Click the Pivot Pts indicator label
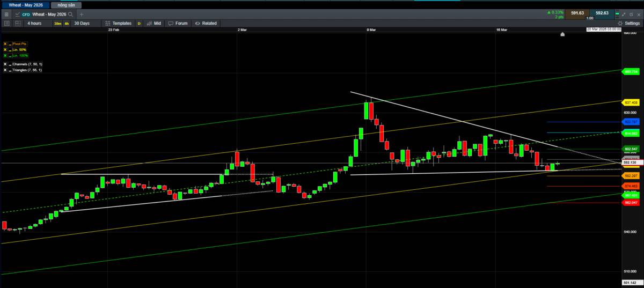The height and width of the screenshot is (288, 644). (19, 44)
